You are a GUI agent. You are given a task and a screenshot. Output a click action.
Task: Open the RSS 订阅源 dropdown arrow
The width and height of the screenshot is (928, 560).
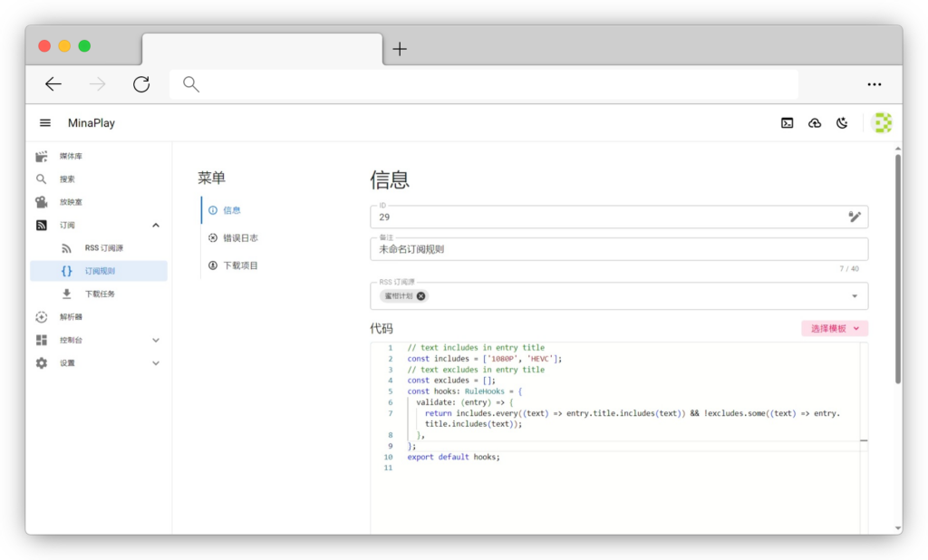click(x=855, y=296)
